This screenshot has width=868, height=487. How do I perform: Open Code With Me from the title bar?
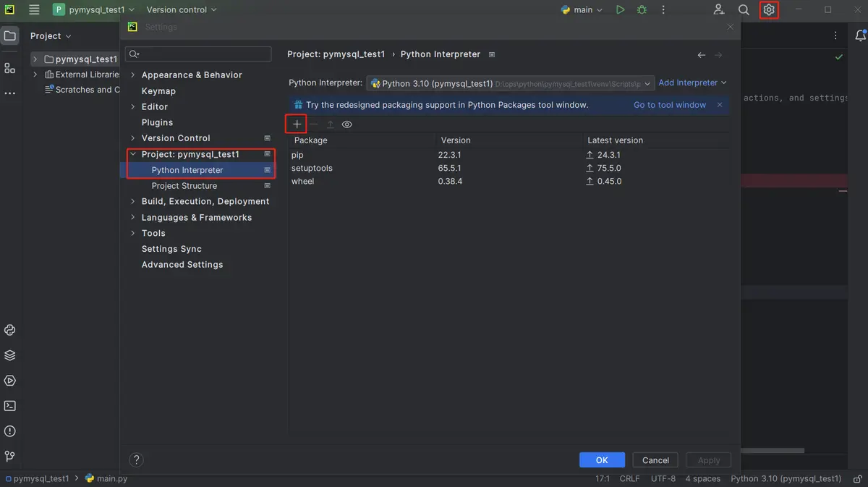click(x=718, y=10)
